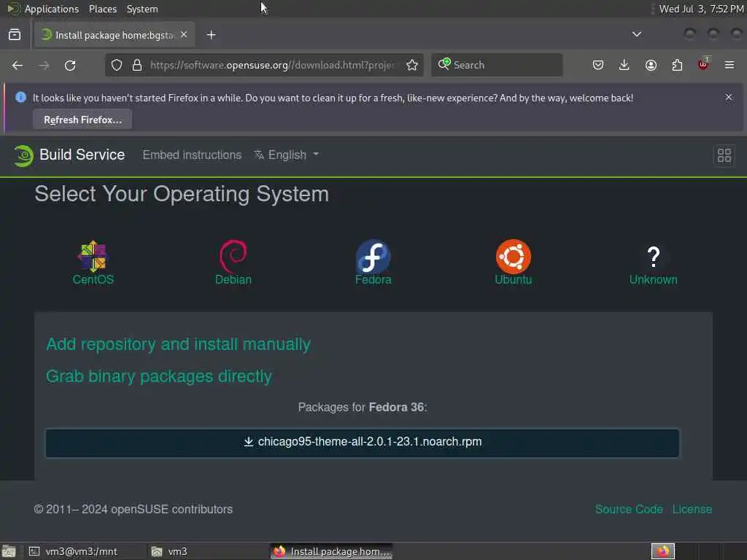Viewport: 747px width, 560px height.
Task: Bookmark this page with the star
Action: click(x=412, y=65)
